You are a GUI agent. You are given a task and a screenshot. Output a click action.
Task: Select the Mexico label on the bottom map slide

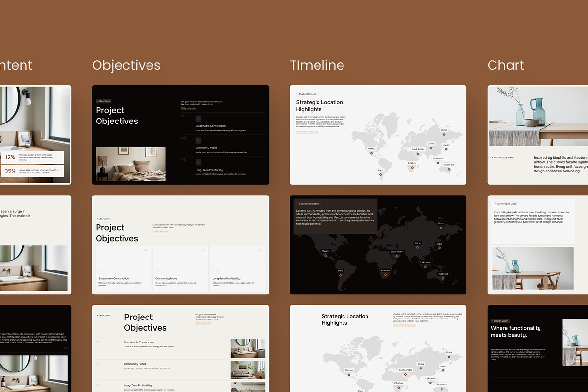[349, 370]
